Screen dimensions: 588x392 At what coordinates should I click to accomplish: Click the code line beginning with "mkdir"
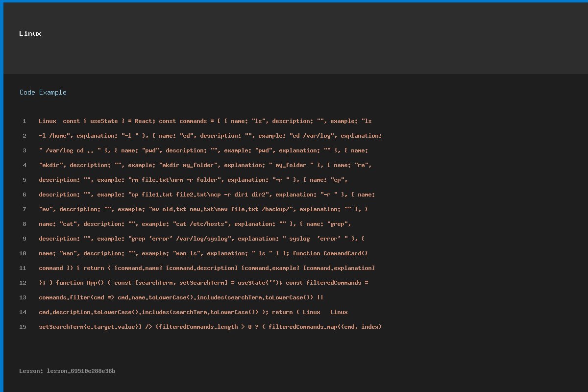tap(205, 165)
